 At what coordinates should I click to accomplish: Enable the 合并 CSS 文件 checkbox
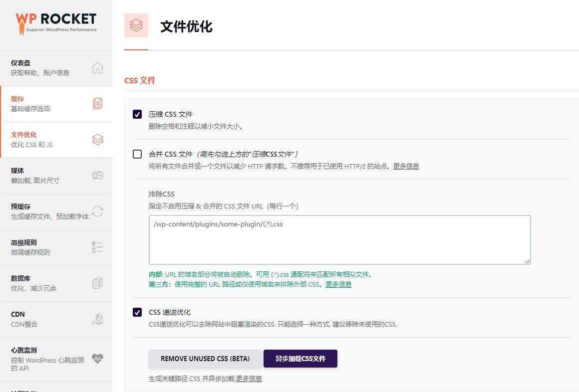(137, 154)
